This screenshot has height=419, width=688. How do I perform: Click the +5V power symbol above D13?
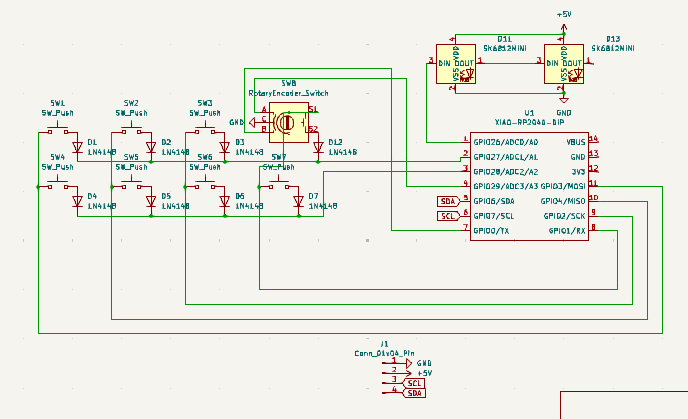pos(564,17)
